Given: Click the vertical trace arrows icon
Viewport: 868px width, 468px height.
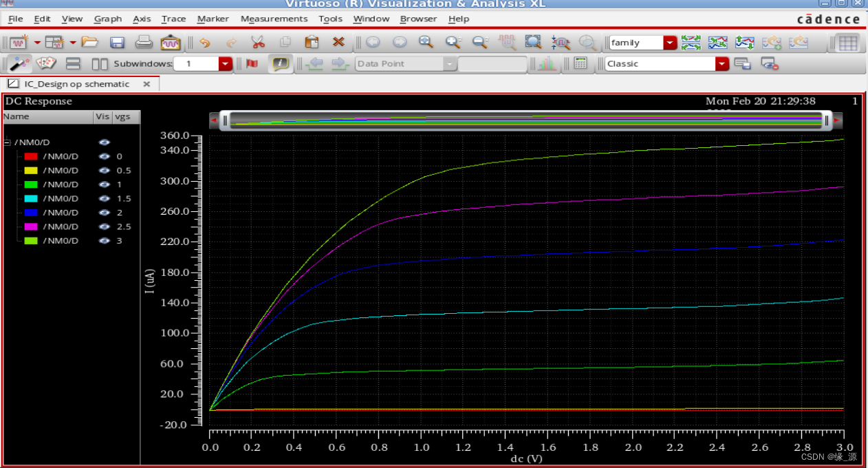Looking at the screenshot, I should (745, 43).
